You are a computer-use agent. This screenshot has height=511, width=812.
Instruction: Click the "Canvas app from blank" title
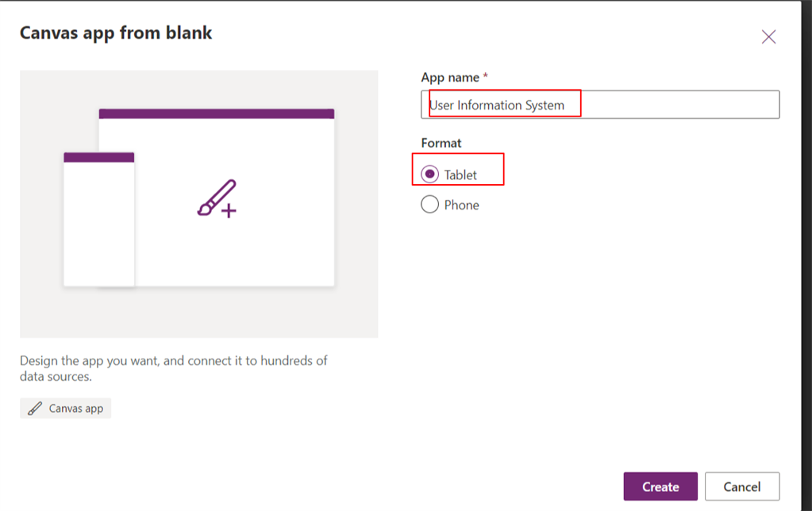click(x=116, y=33)
